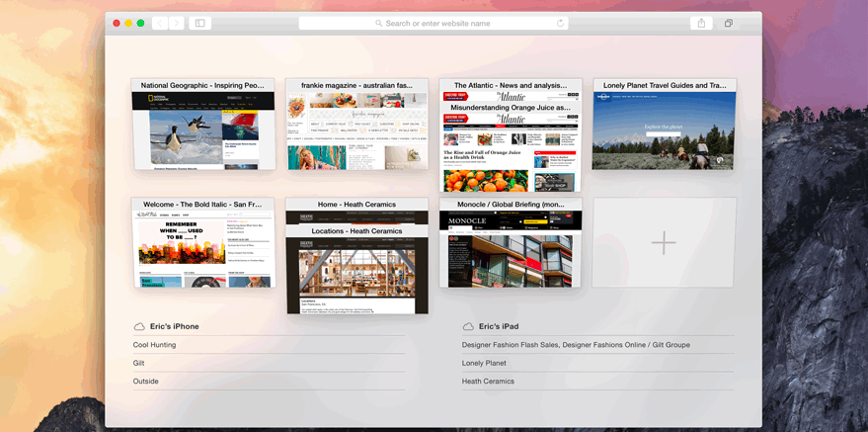Select the Locations - Heath Ceramics tab
The height and width of the screenshot is (432, 868).
click(x=357, y=270)
